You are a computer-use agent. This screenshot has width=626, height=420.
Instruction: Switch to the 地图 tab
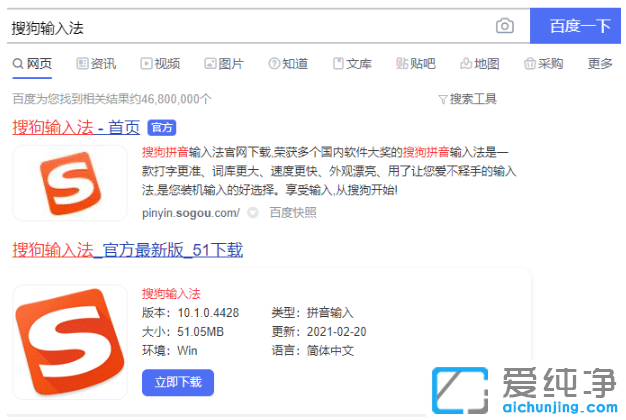480,64
